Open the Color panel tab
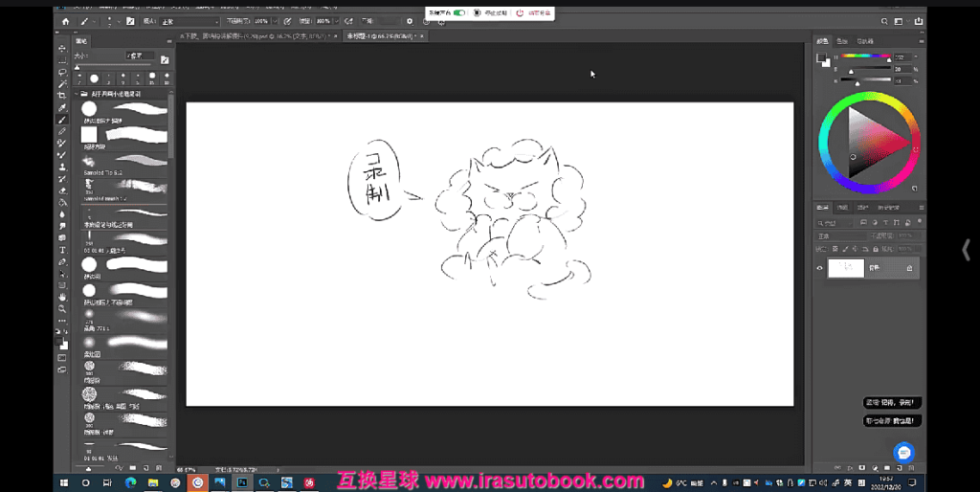 (822, 41)
